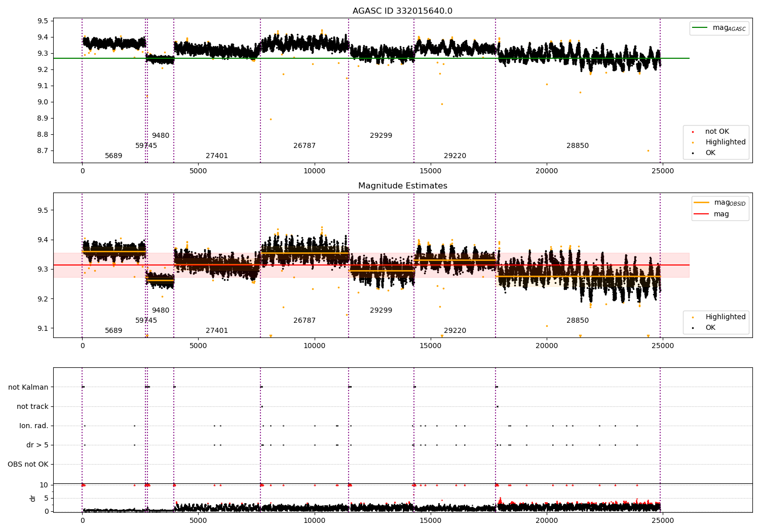Click OBSID label 59745 in Magnitude Estimates plot
The image size is (760, 532).
coord(146,321)
